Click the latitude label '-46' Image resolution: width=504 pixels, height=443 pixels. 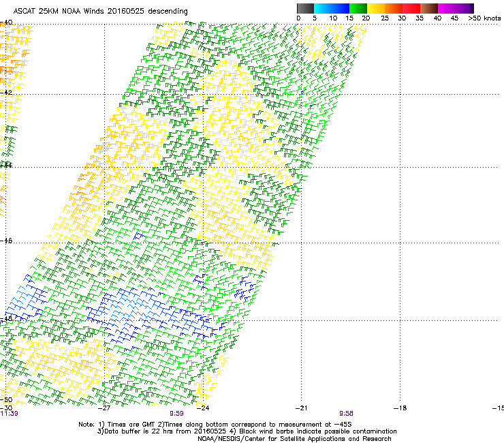point(6,241)
